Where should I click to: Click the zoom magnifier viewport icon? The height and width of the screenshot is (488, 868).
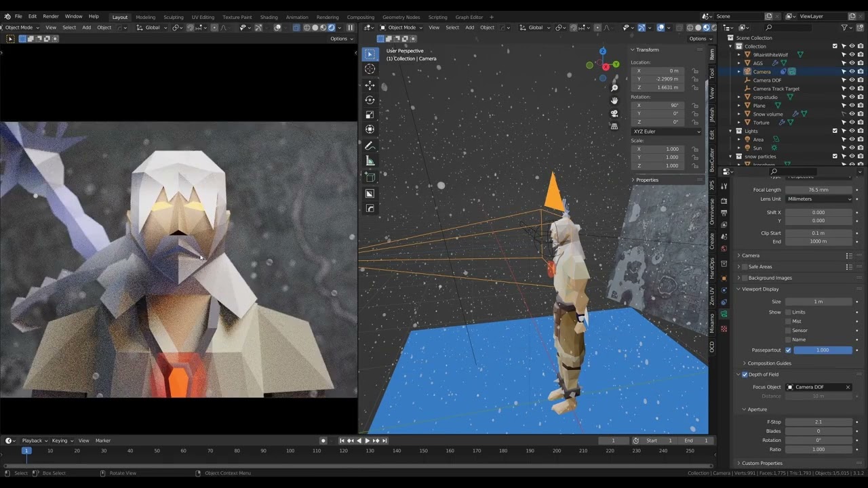pos(614,88)
